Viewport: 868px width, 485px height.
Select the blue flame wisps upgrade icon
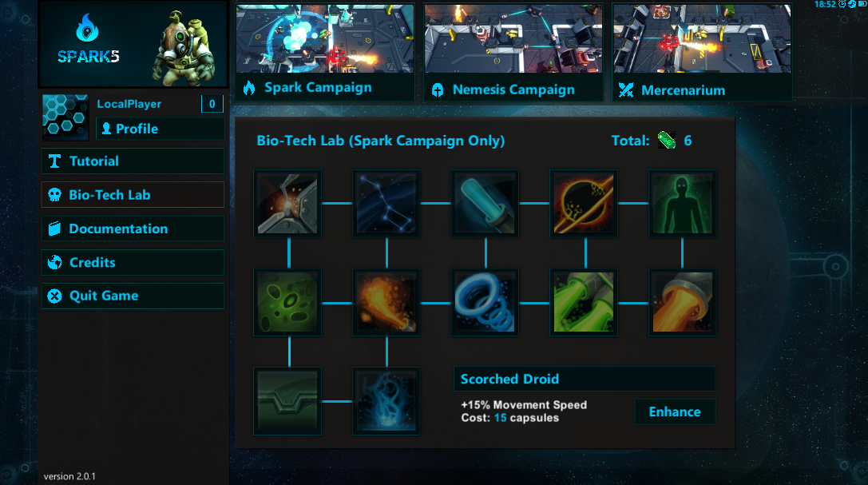point(386,401)
